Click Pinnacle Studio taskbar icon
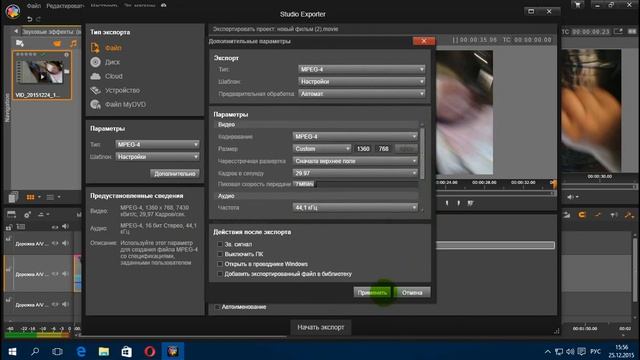This screenshot has height=360, width=640. click(x=173, y=351)
